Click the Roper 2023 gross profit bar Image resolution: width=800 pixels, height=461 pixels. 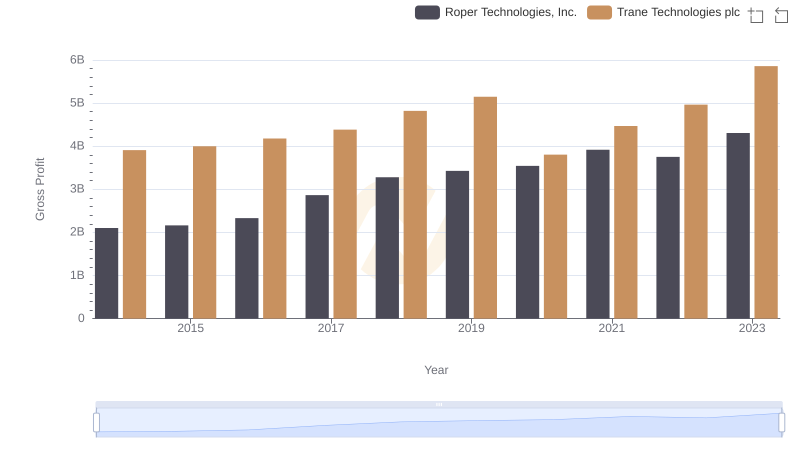point(738,226)
